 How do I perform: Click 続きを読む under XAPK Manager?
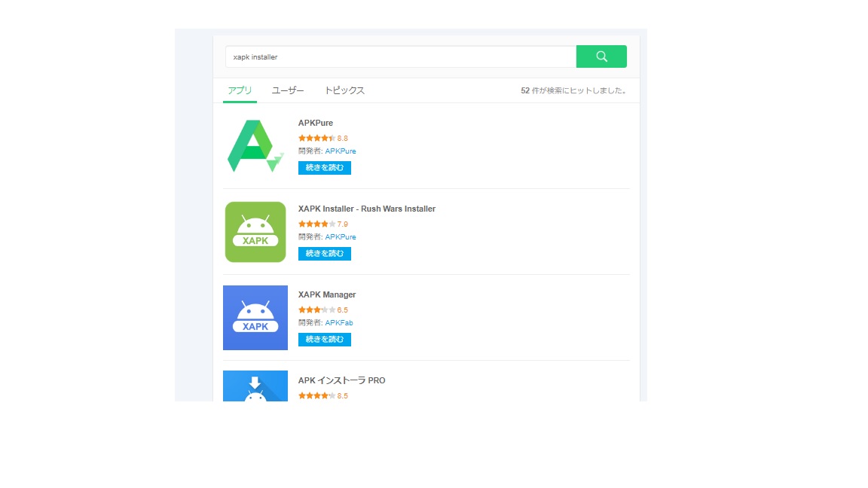coord(325,339)
